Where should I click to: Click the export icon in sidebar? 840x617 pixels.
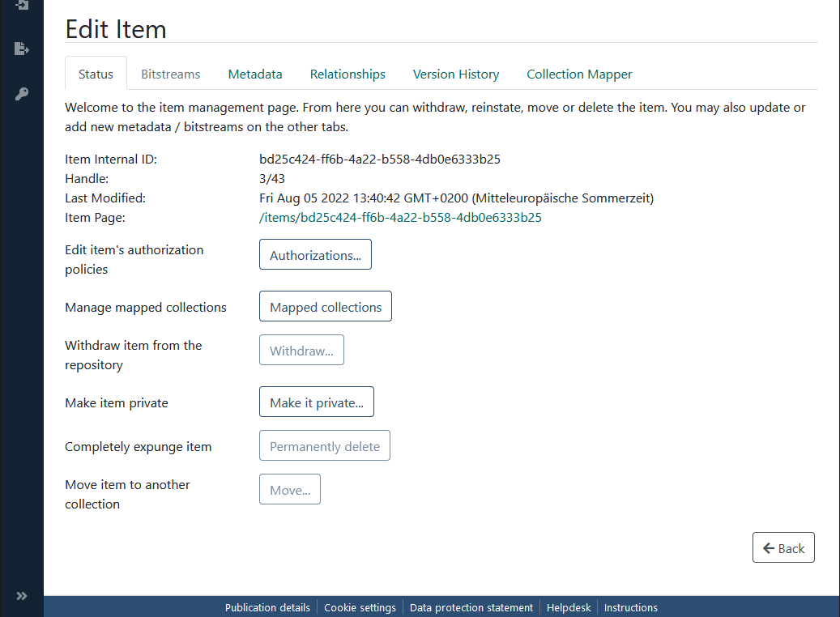pos(21,49)
